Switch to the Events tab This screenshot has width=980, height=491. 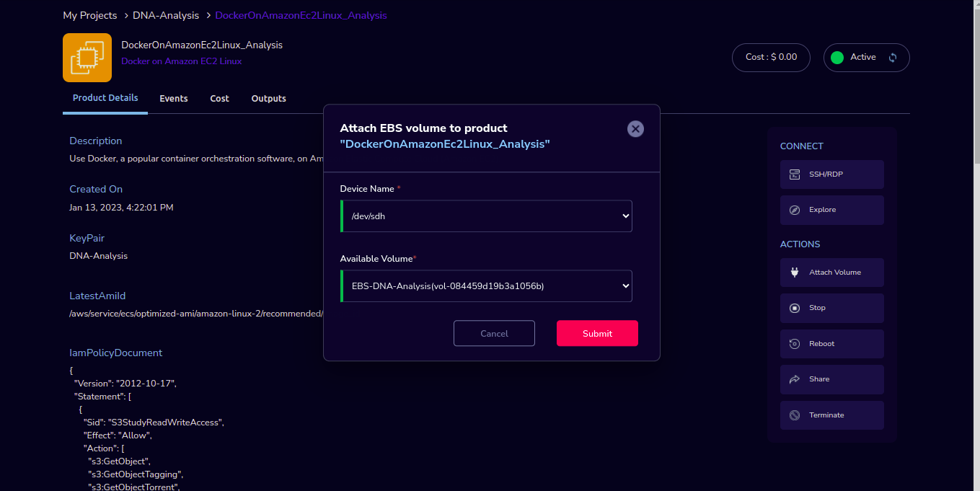tap(174, 99)
